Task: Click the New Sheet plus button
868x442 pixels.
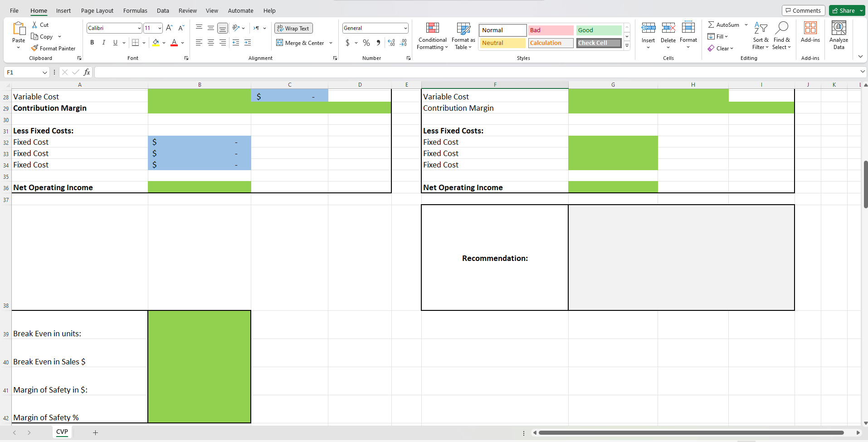Action: click(95, 432)
